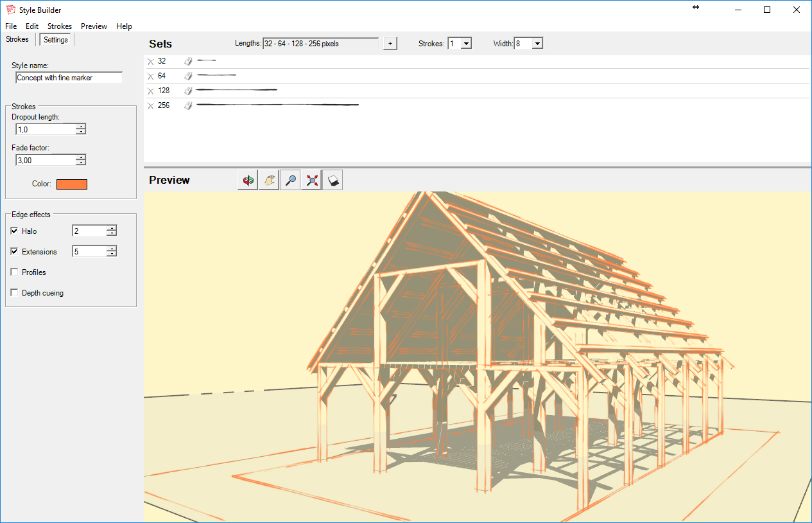Enable the Profiles checkbox
This screenshot has width=812, height=523.
(15, 272)
